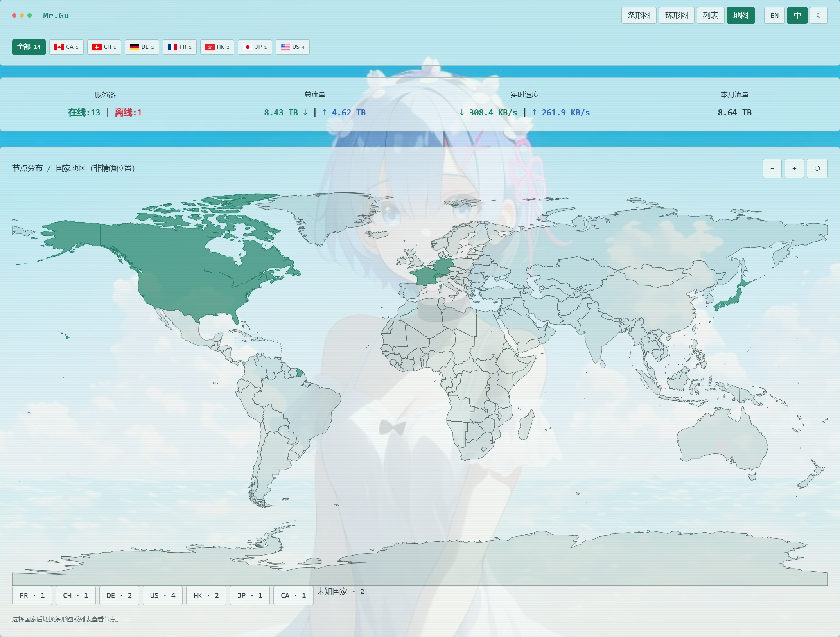Filter servers by the Canada flag chip
Viewport: 840px width, 637px height.
coord(66,47)
